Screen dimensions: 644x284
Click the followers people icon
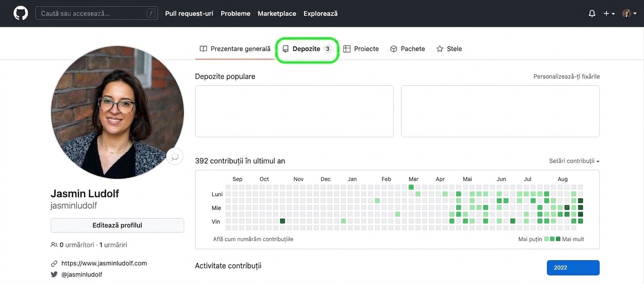[x=54, y=245]
